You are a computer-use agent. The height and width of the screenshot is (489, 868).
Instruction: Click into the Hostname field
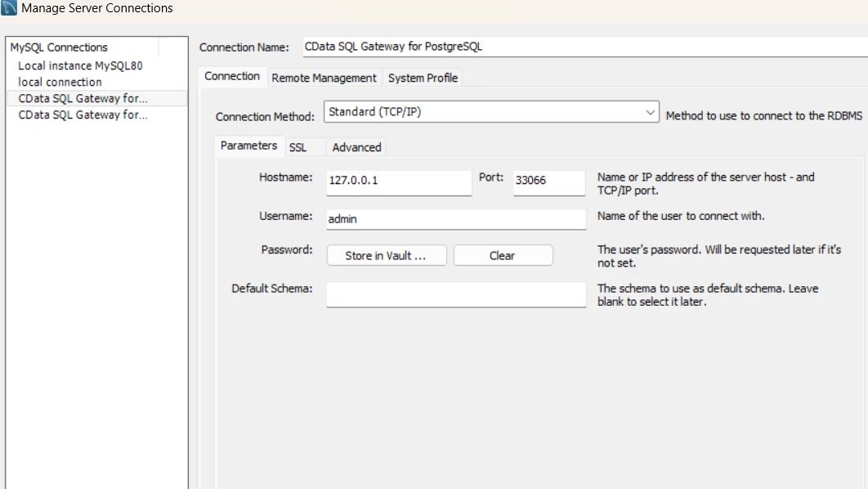(399, 182)
